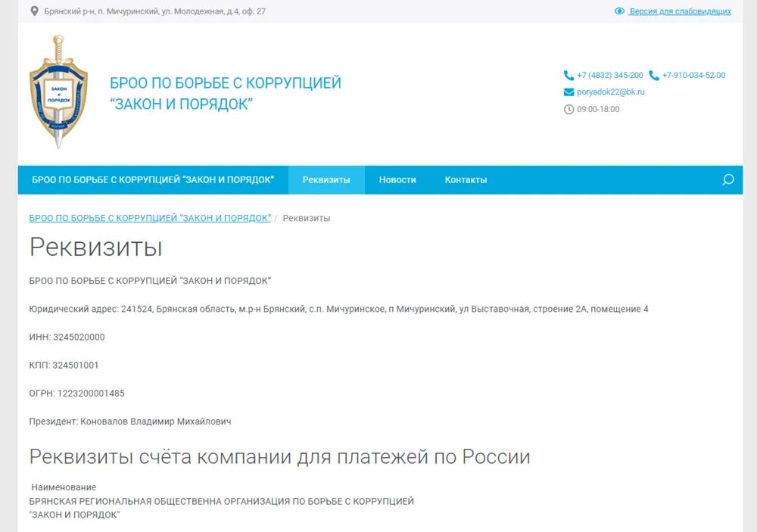Open the Версия для слабовидящих link
757x532 pixels.
[x=681, y=11]
